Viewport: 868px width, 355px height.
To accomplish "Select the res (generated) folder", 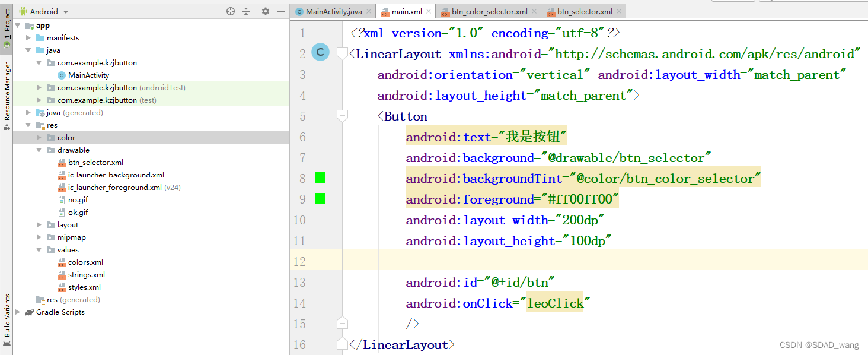I will (74, 300).
